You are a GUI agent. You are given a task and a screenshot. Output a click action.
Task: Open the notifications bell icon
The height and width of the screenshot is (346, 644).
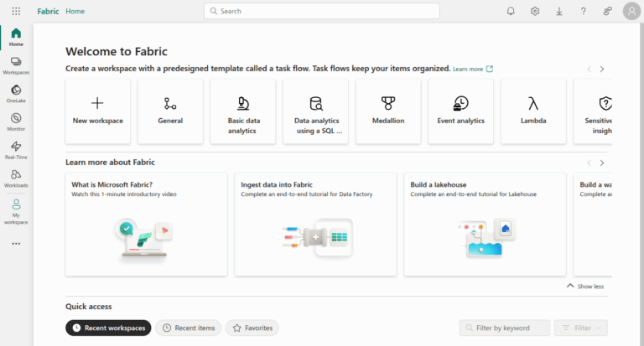tap(511, 11)
